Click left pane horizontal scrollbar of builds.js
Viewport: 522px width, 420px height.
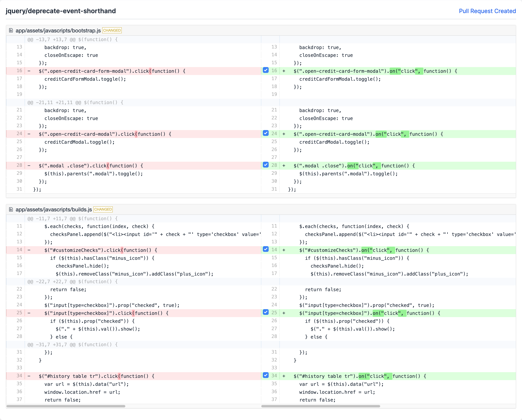tap(66, 406)
